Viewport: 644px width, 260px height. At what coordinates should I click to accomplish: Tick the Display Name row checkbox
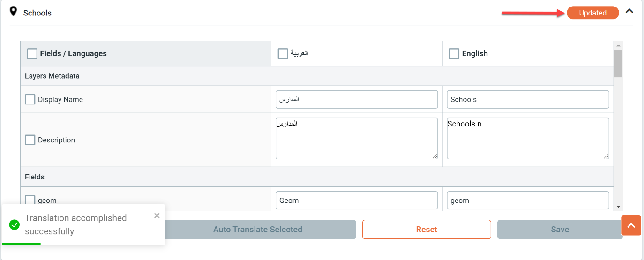(x=30, y=99)
